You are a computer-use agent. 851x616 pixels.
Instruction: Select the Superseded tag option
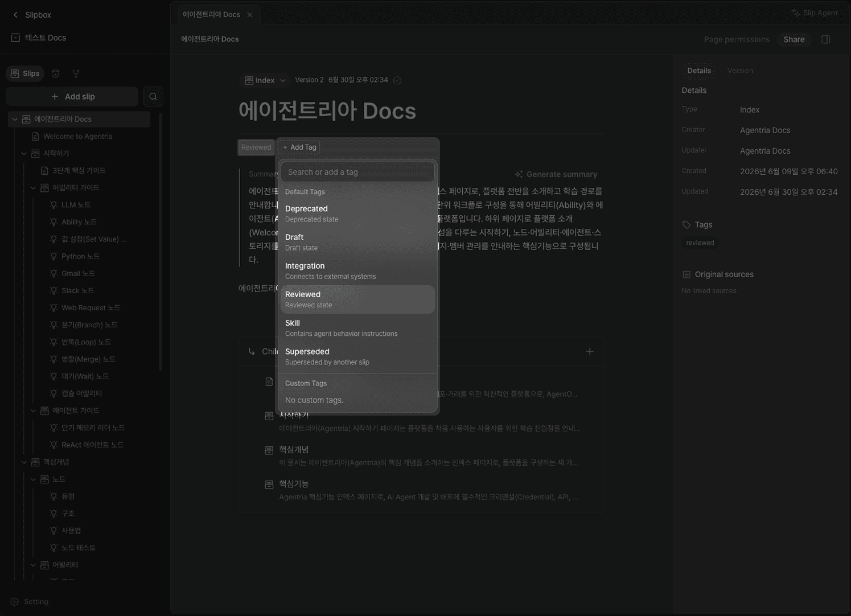click(x=357, y=356)
